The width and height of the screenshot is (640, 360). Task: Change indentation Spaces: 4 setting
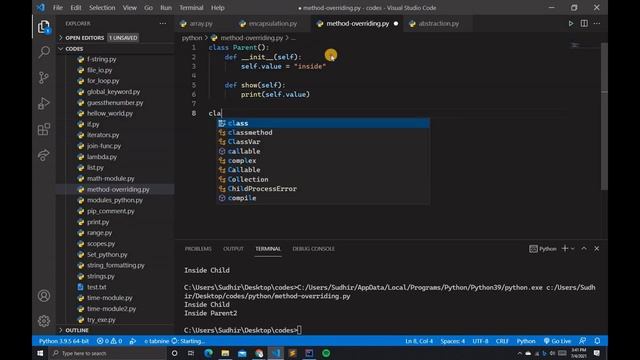(x=452, y=341)
